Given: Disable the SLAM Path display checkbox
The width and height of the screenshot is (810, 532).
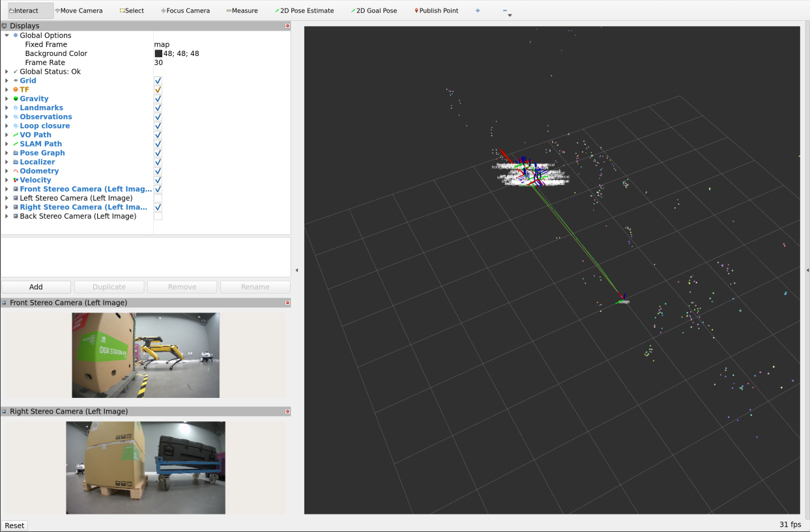Looking at the screenshot, I should click(158, 144).
